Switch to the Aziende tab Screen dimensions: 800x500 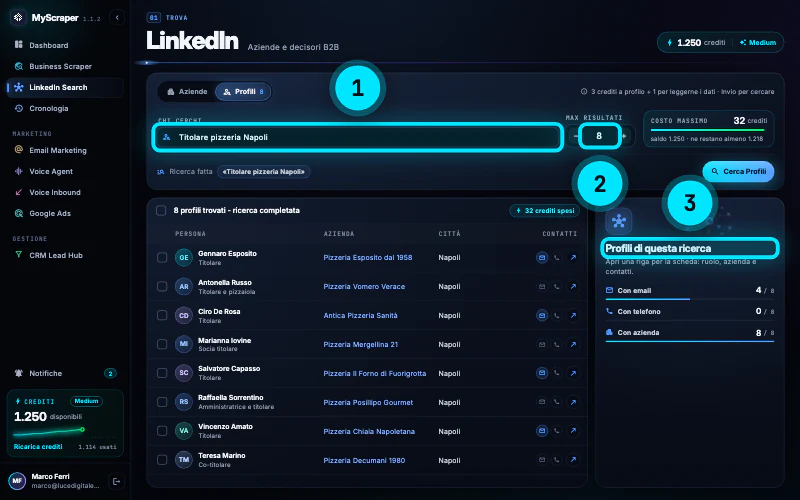(187, 92)
